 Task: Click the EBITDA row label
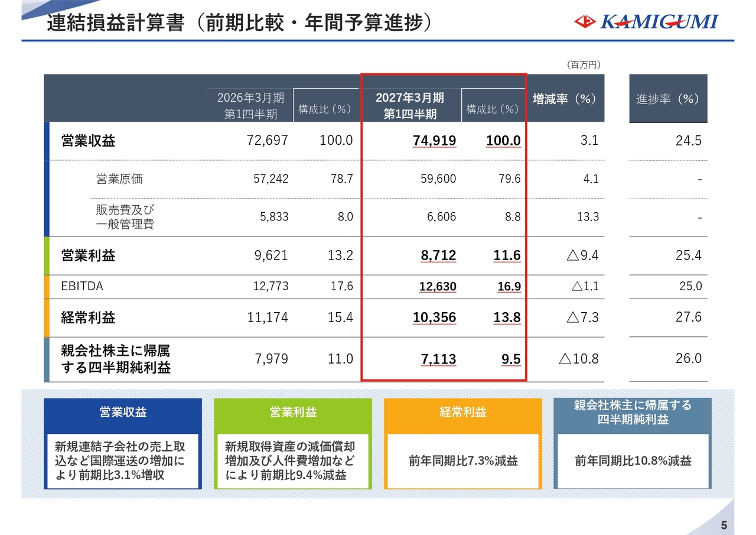82,286
